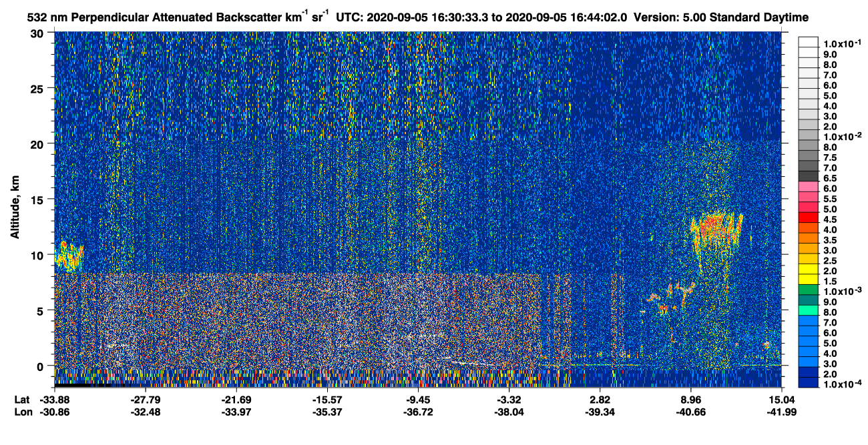The width and height of the screenshot is (868, 445).
Task: Click longitude value '-32.48'
Action: (146, 412)
